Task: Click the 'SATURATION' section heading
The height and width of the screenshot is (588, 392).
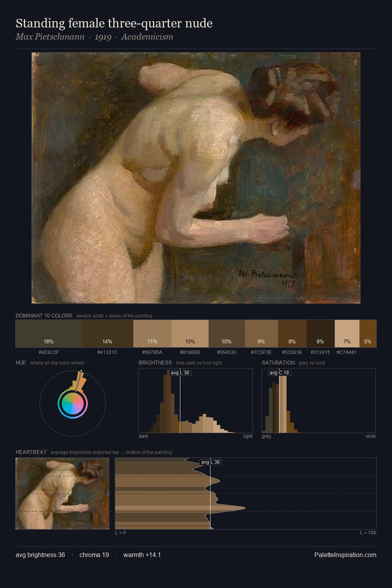Action: point(278,363)
